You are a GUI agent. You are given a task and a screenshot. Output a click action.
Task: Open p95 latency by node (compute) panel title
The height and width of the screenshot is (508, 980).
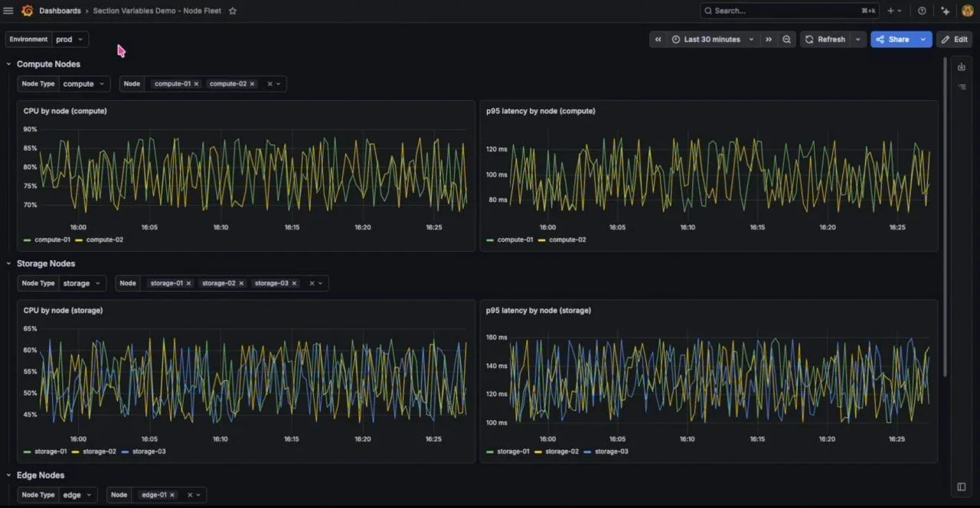coord(541,111)
